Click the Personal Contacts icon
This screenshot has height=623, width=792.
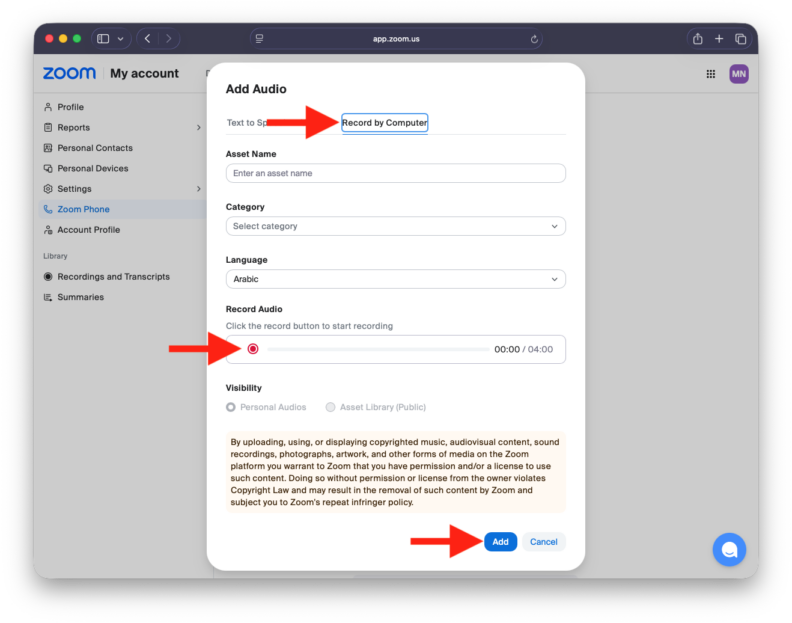point(48,148)
